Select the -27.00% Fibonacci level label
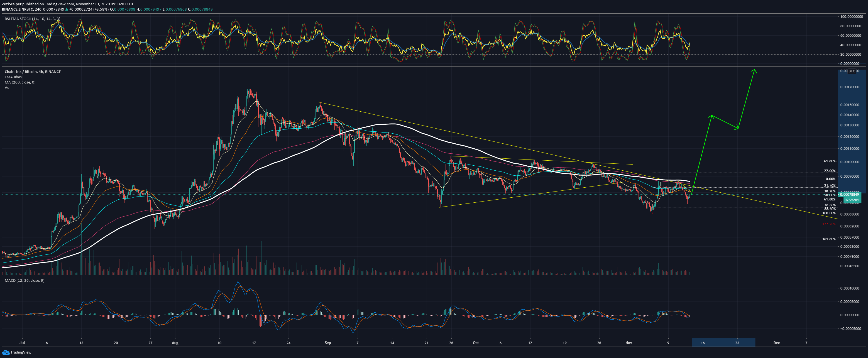The image size is (868, 358). [x=829, y=171]
